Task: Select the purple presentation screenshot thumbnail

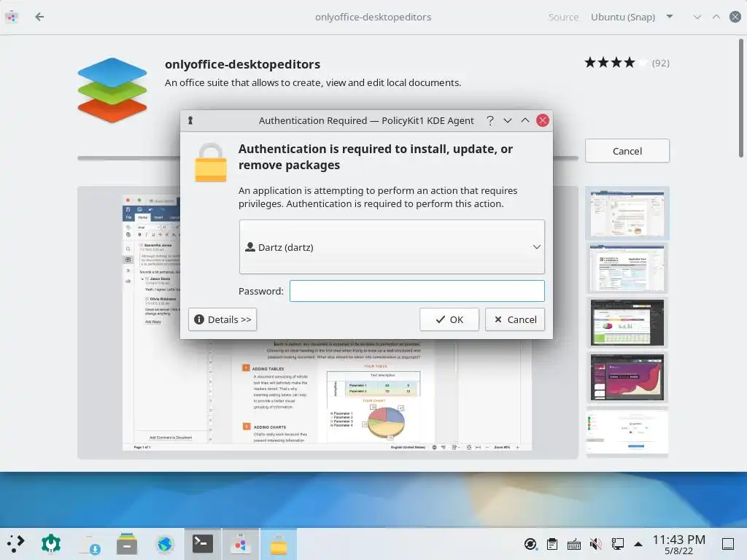Action: [x=627, y=377]
